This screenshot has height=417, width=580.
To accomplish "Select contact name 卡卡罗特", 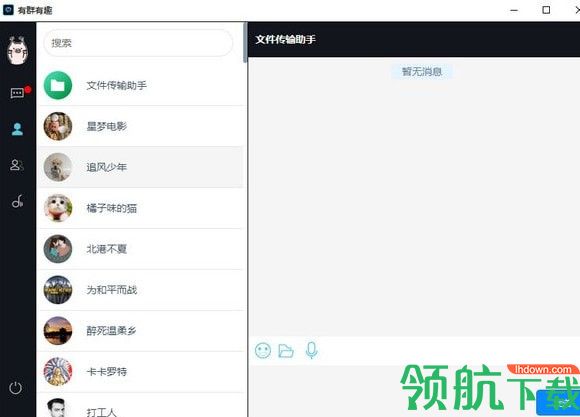I will click(107, 372).
